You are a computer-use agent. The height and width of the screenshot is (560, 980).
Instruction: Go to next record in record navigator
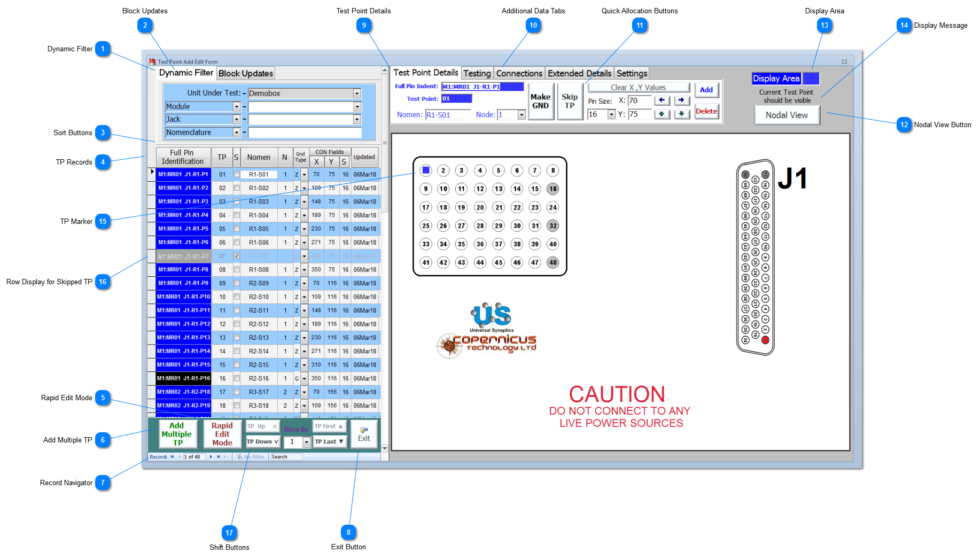tap(211, 457)
